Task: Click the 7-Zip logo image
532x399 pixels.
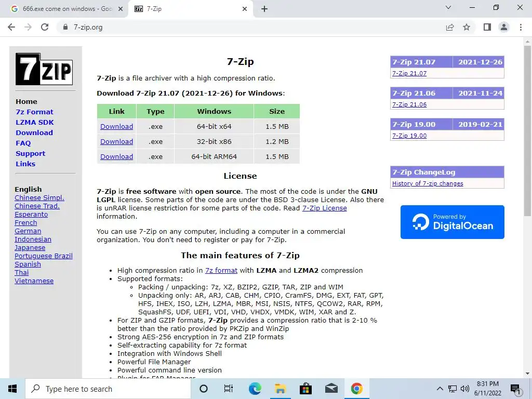Action: point(44,69)
